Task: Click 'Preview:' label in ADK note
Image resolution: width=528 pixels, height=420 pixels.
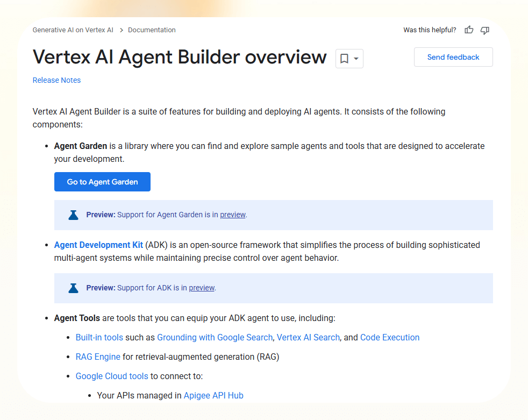Action: pyautogui.click(x=101, y=288)
